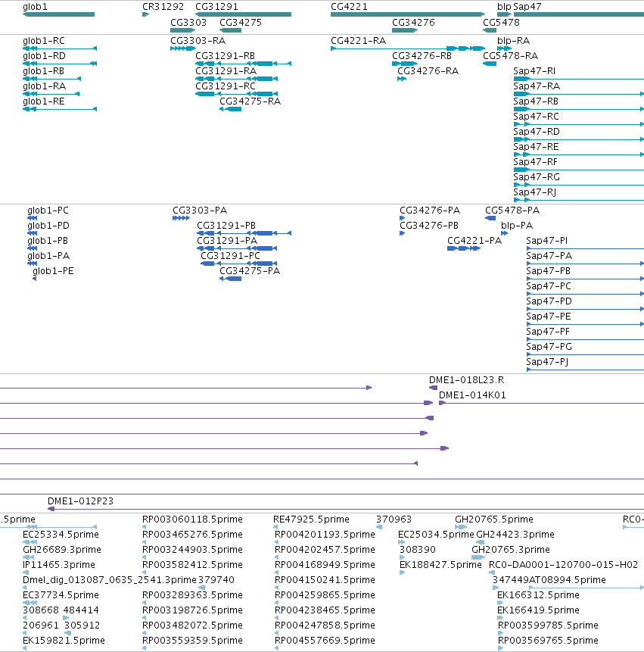
Task: Select transcript Sap47-RI
Action: point(534,71)
